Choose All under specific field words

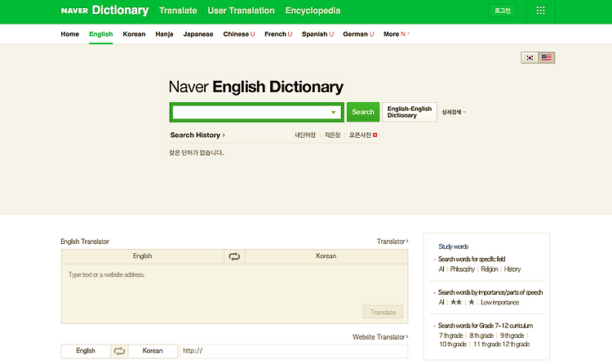point(441,269)
